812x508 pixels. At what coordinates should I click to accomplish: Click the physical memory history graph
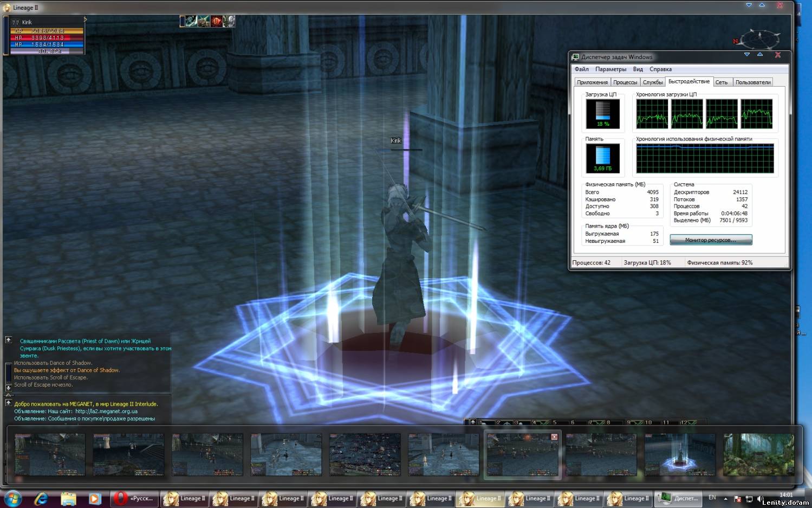click(x=705, y=158)
